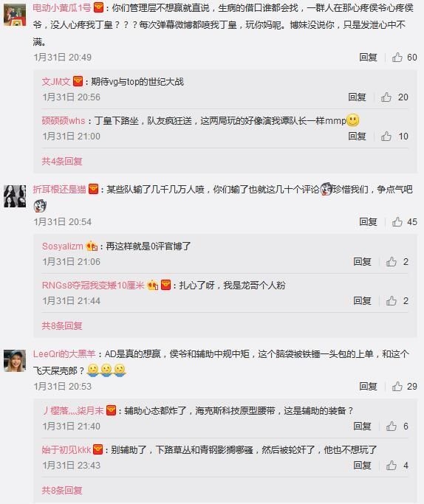Like 折耳根还是猫's comment with 45 likes
This screenshot has height=504, width=424.
(397, 222)
